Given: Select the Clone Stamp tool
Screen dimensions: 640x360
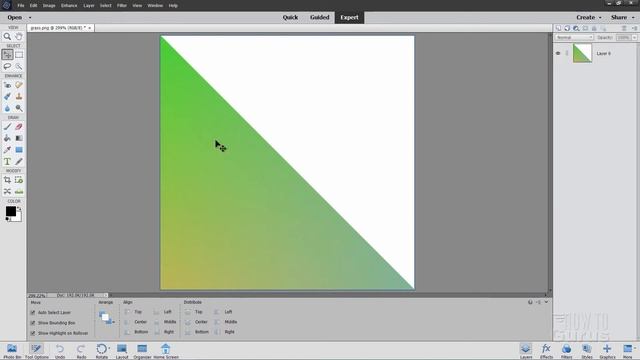Looking at the screenshot, I should tap(19, 96).
